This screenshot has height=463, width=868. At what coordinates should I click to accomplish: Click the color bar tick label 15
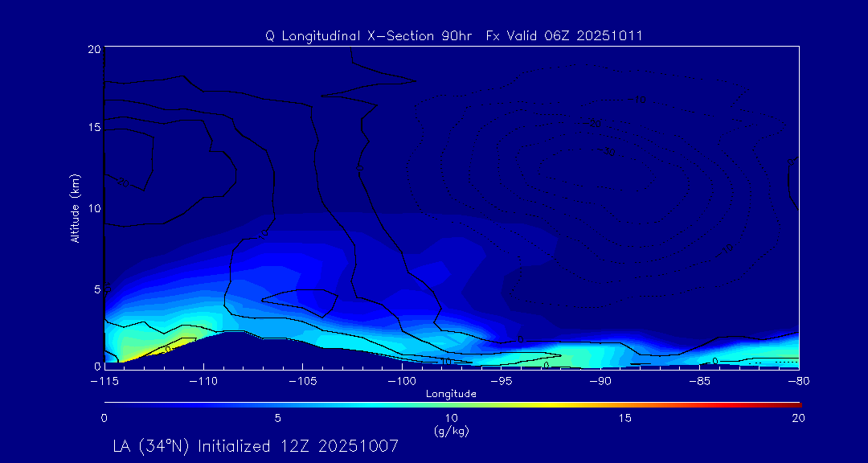pyautogui.click(x=625, y=419)
